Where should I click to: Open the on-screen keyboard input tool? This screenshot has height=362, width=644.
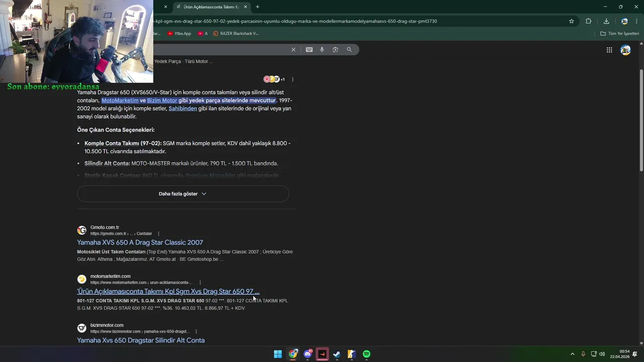point(309,49)
